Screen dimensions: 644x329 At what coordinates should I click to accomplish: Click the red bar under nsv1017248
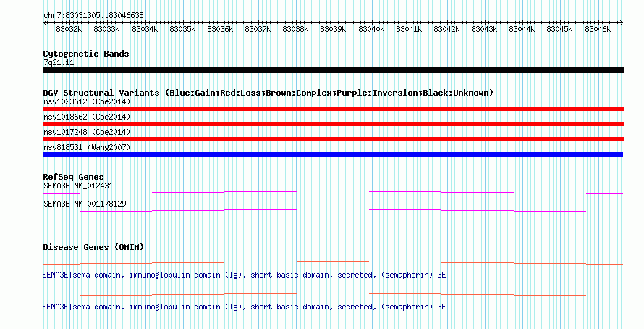[333, 139]
